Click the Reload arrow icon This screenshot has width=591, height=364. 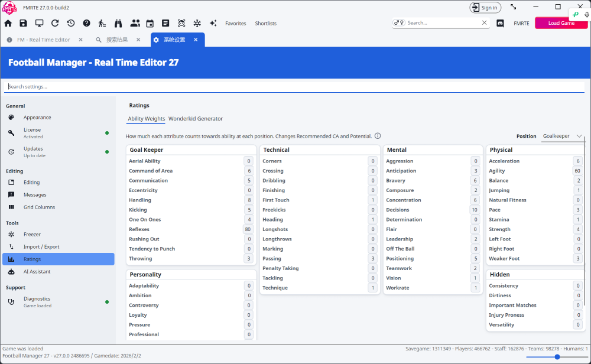55,24
